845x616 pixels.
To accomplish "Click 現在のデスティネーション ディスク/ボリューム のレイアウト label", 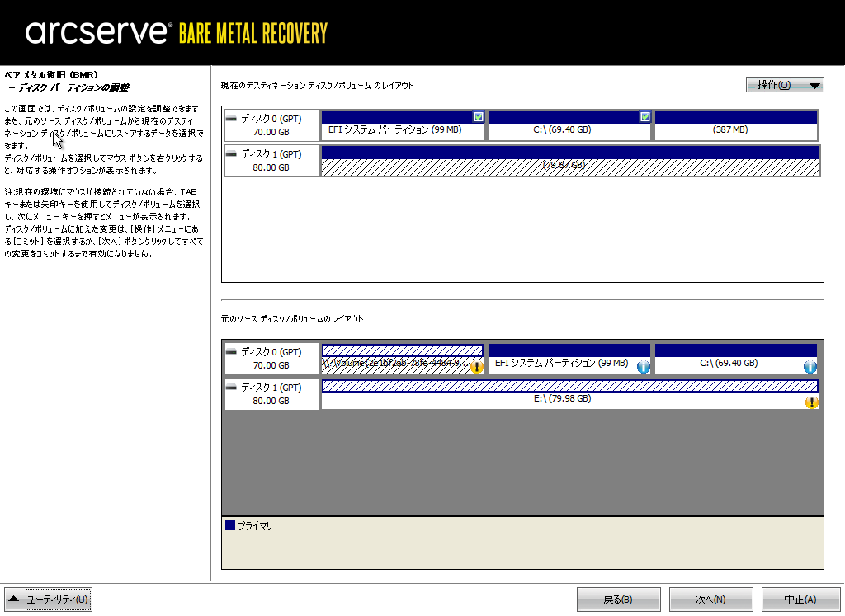I will (318, 86).
